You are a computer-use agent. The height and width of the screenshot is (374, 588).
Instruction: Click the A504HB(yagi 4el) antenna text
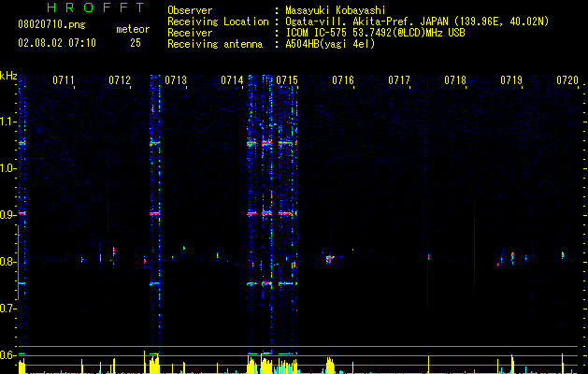[x=330, y=44]
